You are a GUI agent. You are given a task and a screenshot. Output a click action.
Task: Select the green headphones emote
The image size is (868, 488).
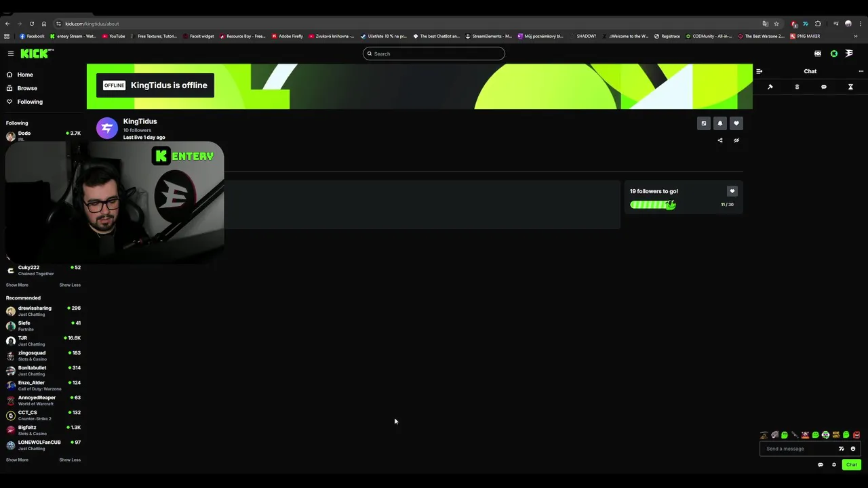coord(826,435)
